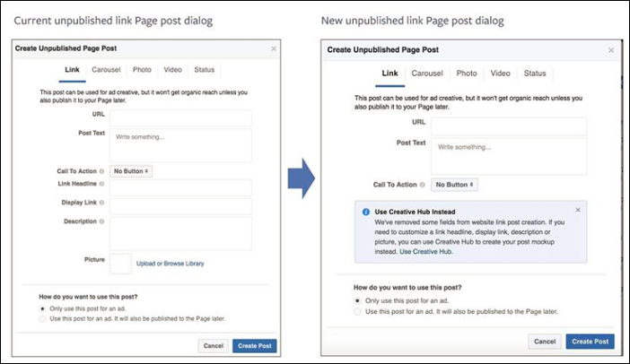Click Cancel button in left dialog

click(x=214, y=345)
